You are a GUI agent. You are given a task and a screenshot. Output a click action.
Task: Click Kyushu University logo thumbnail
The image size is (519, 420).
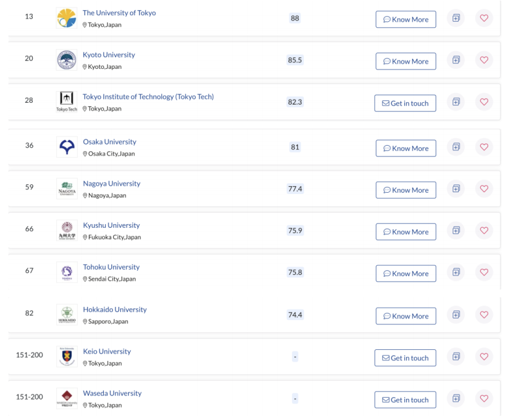point(67,230)
